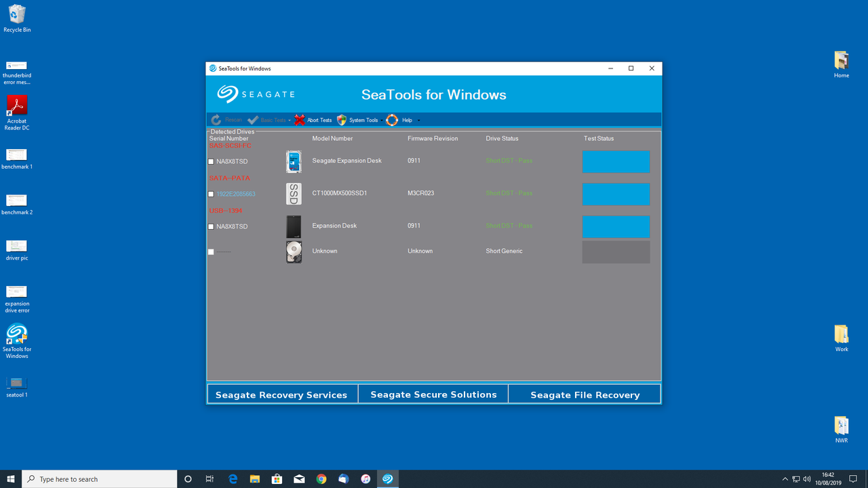The width and height of the screenshot is (868, 488).
Task: Click Seagate Expansion Desk test status bar
Action: pyautogui.click(x=616, y=162)
